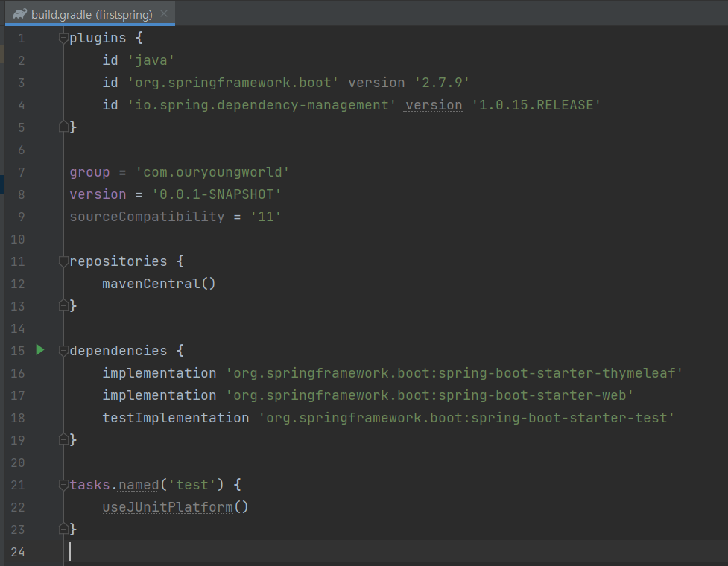This screenshot has width=728, height=566.
Task: Click 'com.ouryoungworld' group value
Action: click(212, 173)
